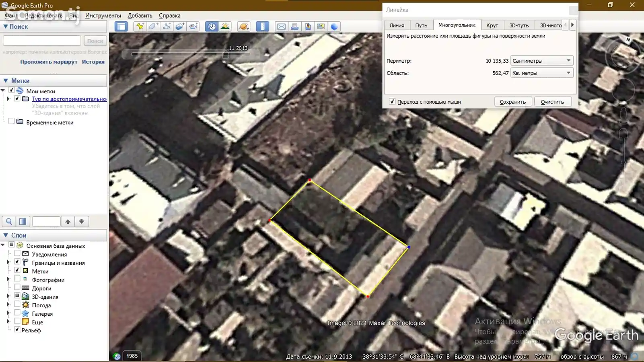Click the 3D-здания buildings icon
Image resolution: width=644 pixels, height=362 pixels.
(25, 296)
